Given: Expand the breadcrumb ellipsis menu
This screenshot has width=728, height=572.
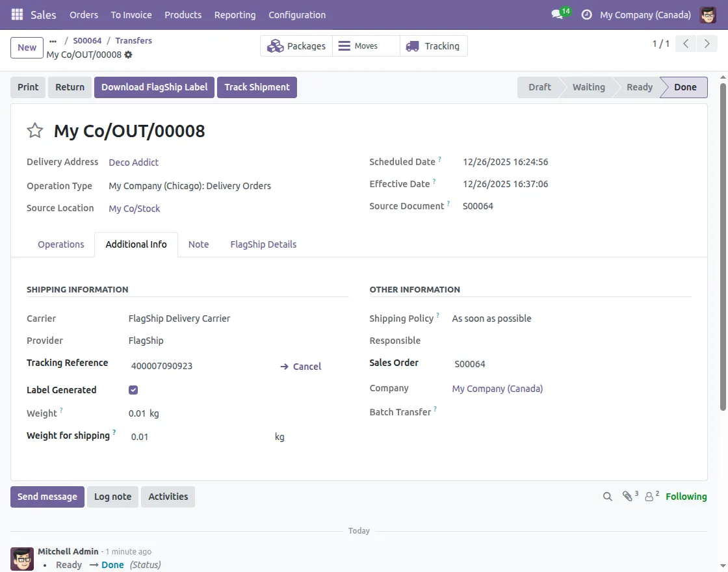Looking at the screenshot, I should pyautogui.click(x=52, y=40).
